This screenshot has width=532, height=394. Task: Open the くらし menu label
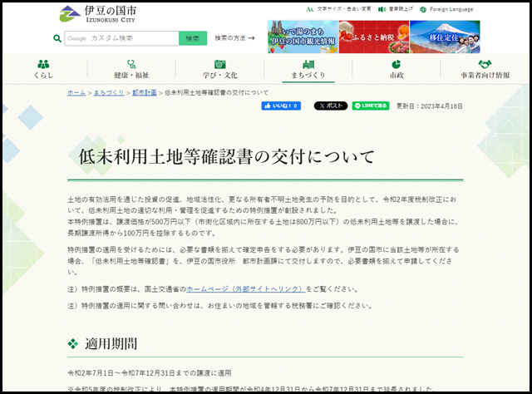pos(43,75)
